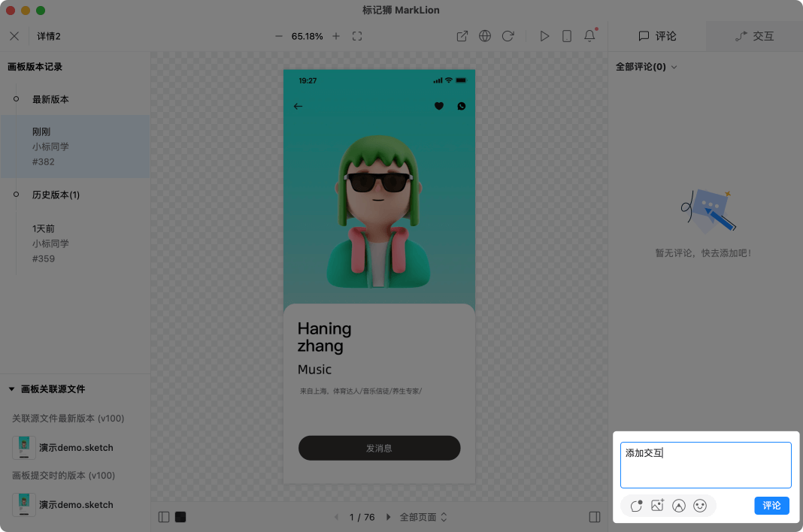Screen dimensions: 803x532
Task: Click the comment bubble icon below text box
Action: (637, 506)
